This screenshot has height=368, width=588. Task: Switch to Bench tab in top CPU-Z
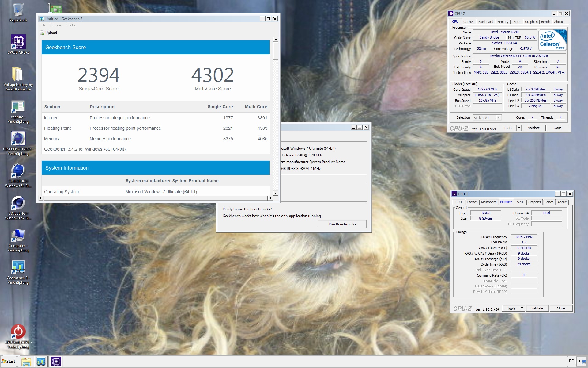[x=545, y=22]
